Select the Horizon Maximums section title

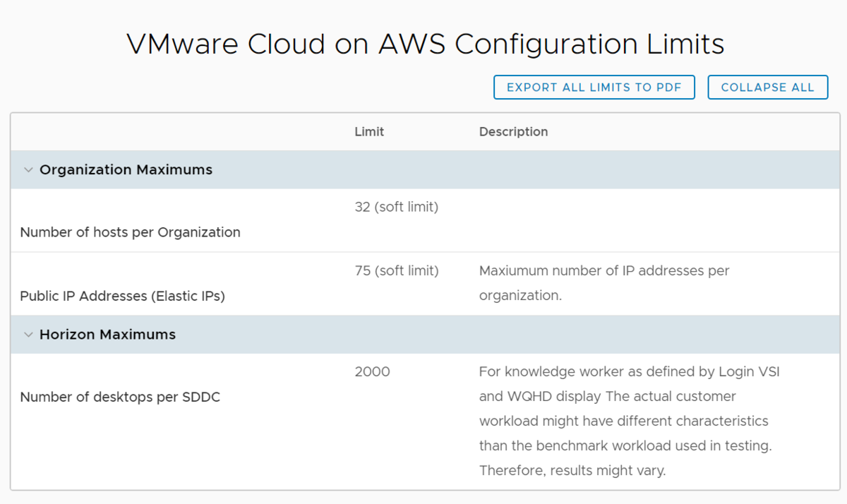point(107,335)
